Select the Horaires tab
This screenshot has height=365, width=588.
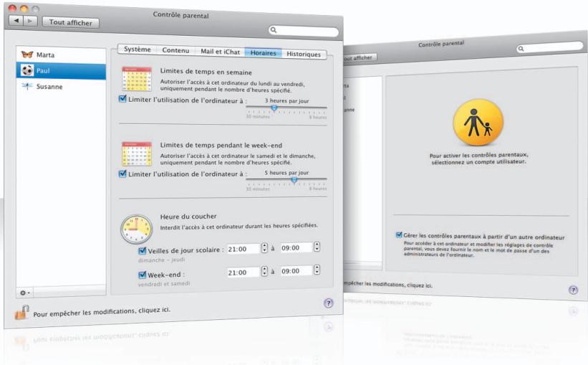pyautogui.click(x=264, y=53)
